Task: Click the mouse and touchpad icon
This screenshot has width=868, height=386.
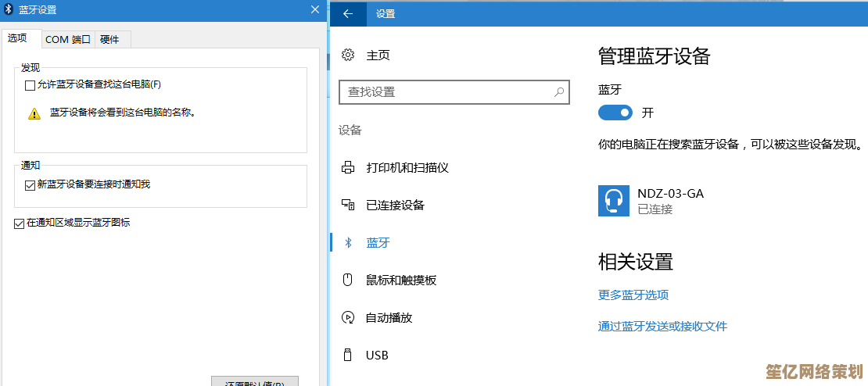Action: click(x=349, y=280)
